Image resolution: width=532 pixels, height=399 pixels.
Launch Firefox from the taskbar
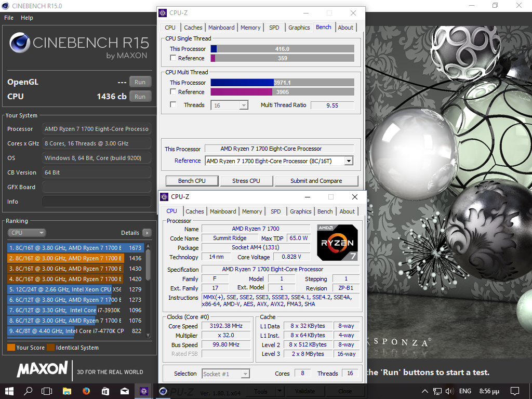(86, 391)
